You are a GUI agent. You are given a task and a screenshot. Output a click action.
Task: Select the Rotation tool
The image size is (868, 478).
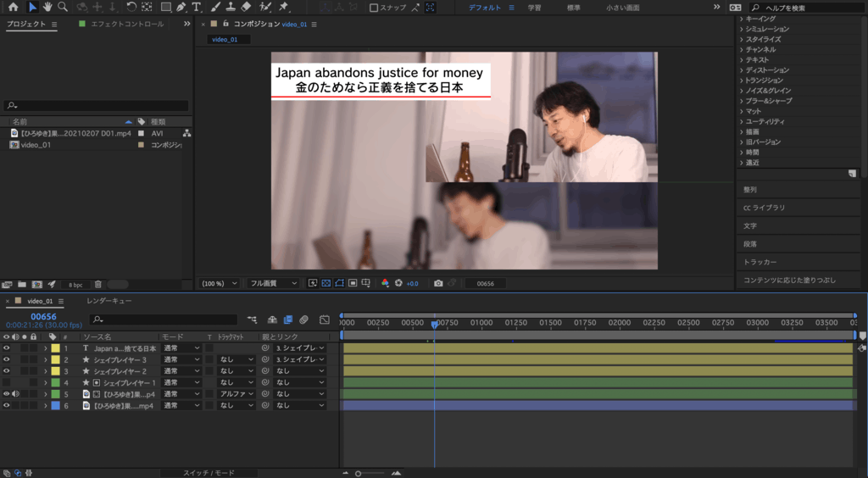[x=131, y=7]
